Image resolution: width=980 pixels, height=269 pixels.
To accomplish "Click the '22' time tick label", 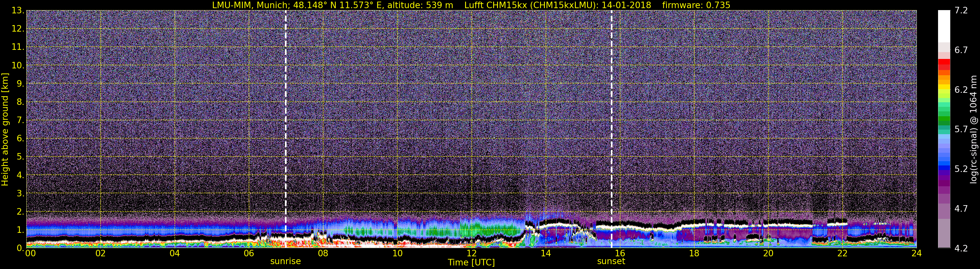I will (x=842, y=253).
